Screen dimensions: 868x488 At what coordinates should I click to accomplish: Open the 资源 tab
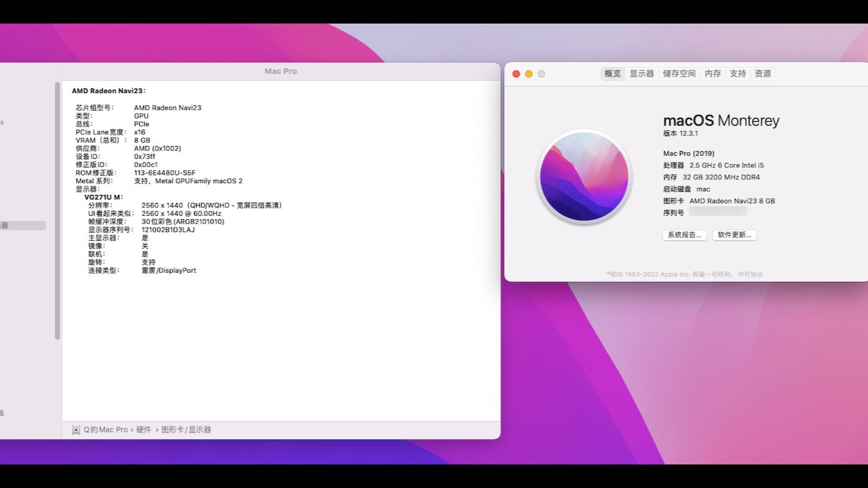pyautogui.click(x=763, y=74)
